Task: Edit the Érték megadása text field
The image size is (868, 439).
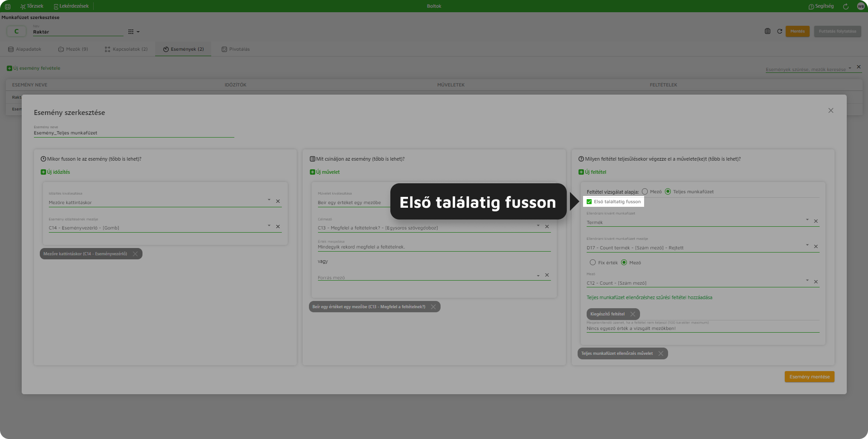Action: [434, 247]
